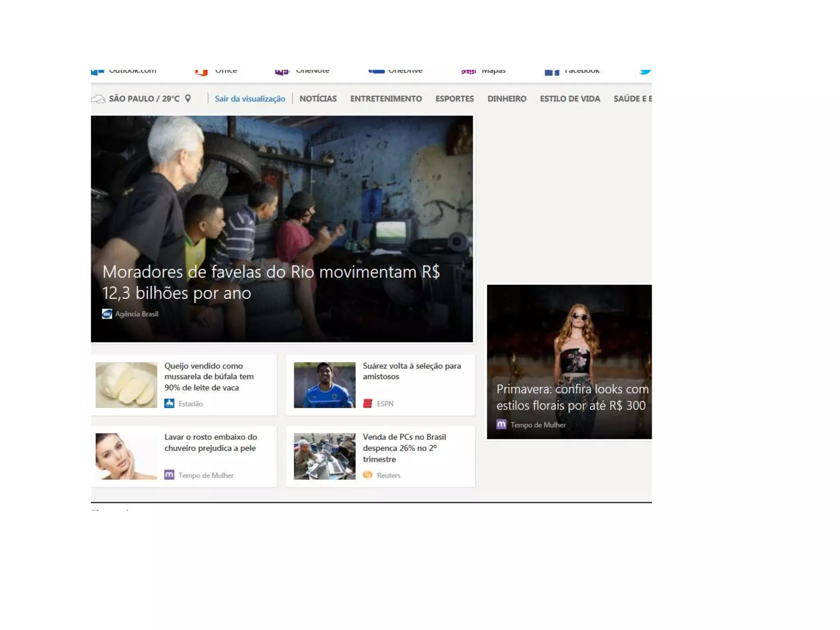Click the Outlook.com envelope icon
Image resolution: width=840 pixels, height=630 pixels.
click(x=98, y=72)
